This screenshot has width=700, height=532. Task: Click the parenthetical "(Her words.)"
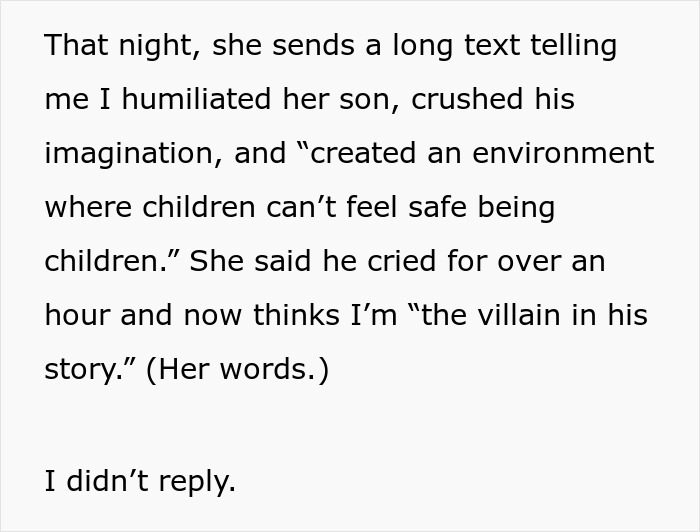coord(238,370)
